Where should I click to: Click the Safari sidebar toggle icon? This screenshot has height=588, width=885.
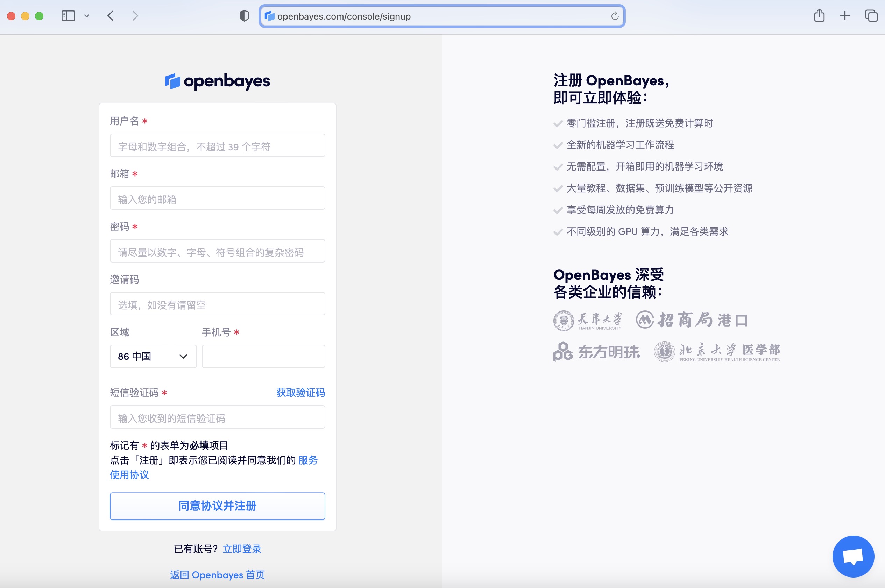click(x=68, y=16)
